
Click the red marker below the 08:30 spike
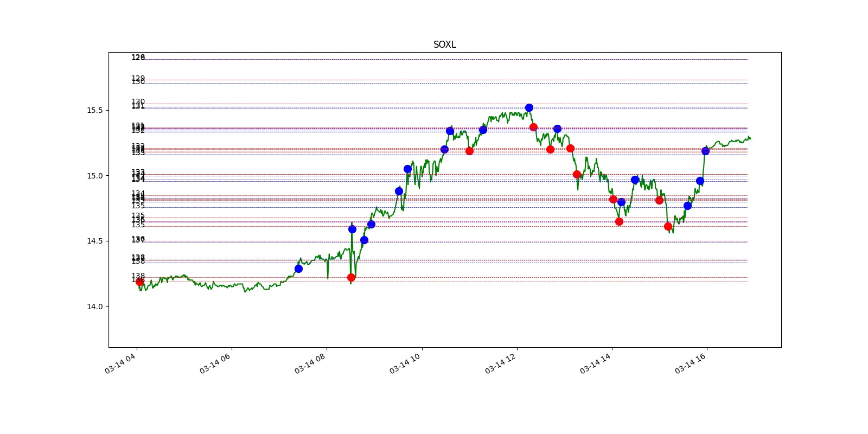(x=351, y=277)
